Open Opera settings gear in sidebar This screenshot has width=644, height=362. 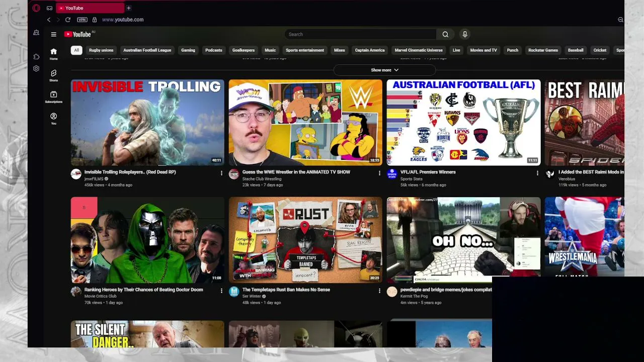pos(36,68)
